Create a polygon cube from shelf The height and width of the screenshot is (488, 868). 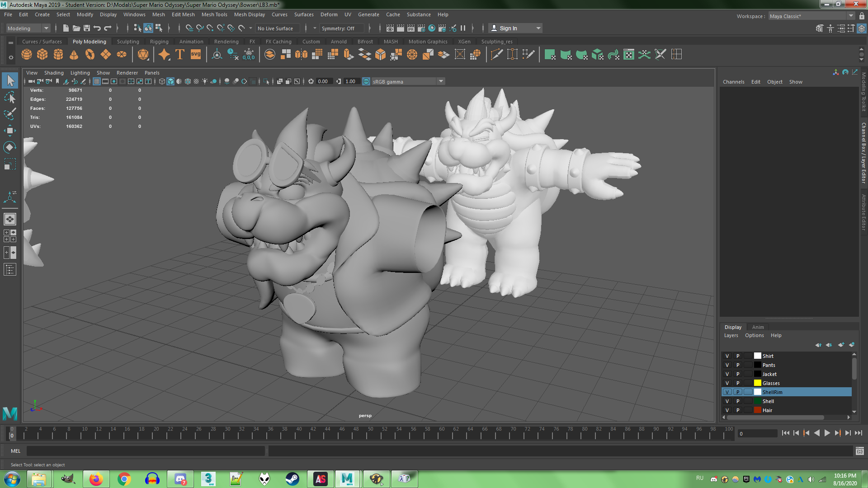42,55
